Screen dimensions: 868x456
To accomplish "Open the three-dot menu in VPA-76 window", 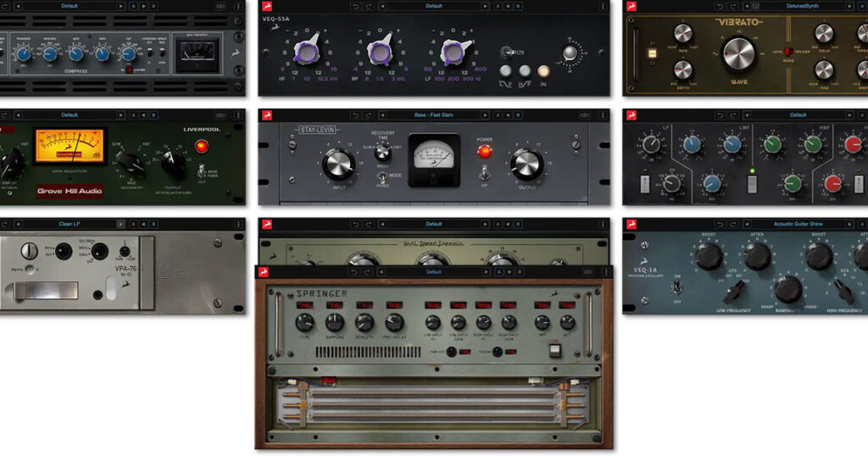I will (x=238, y=224).
